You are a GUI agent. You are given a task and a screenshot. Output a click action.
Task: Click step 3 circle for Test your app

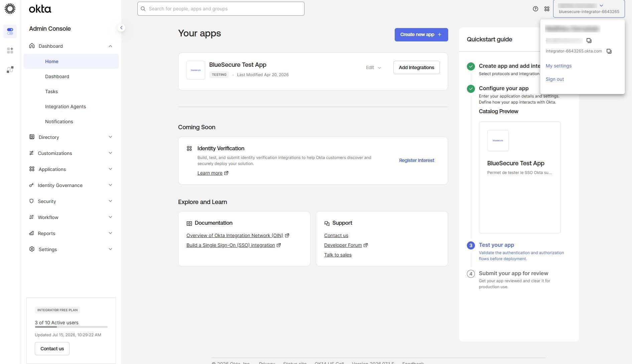click(471, 245)
